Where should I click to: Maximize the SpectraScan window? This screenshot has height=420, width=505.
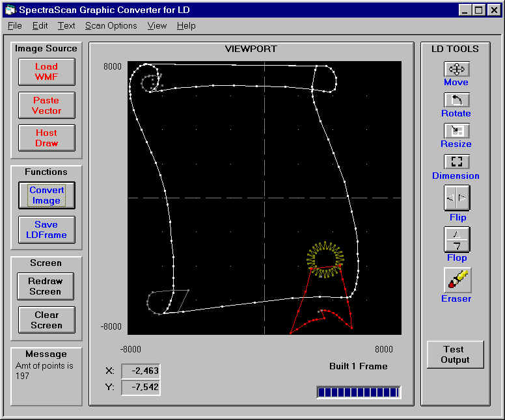click(478, 10)
